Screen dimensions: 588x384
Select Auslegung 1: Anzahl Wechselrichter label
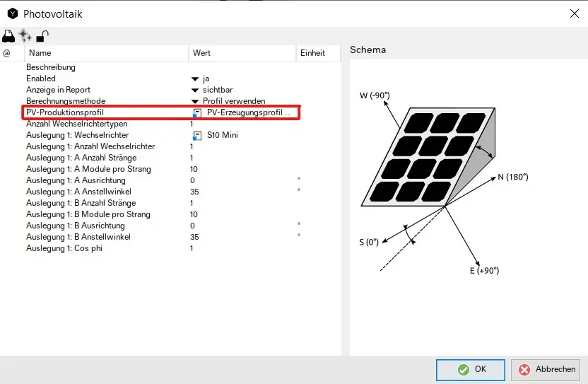coord(90,146)
